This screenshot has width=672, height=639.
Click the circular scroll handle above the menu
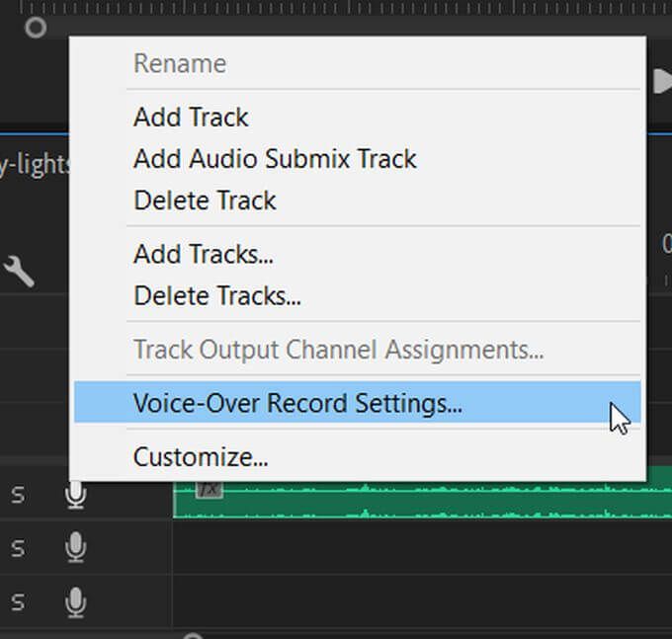[x=36, y=28]
